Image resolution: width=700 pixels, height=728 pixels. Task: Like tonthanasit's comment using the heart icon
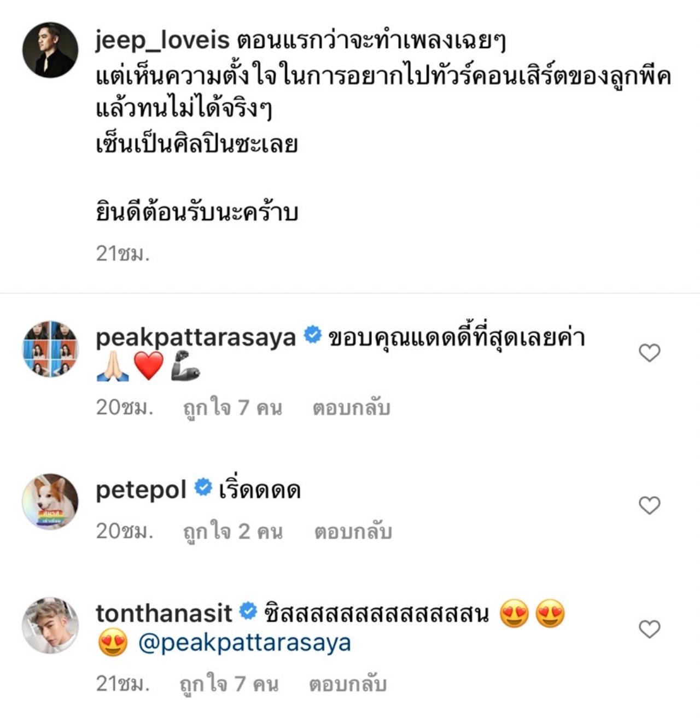[x=649, y=629]
